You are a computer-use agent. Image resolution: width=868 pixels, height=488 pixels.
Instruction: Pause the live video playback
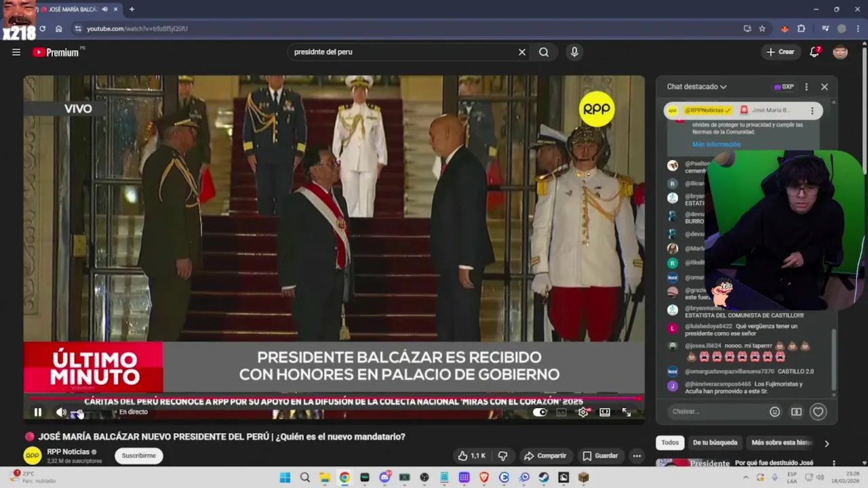point(38,412)
